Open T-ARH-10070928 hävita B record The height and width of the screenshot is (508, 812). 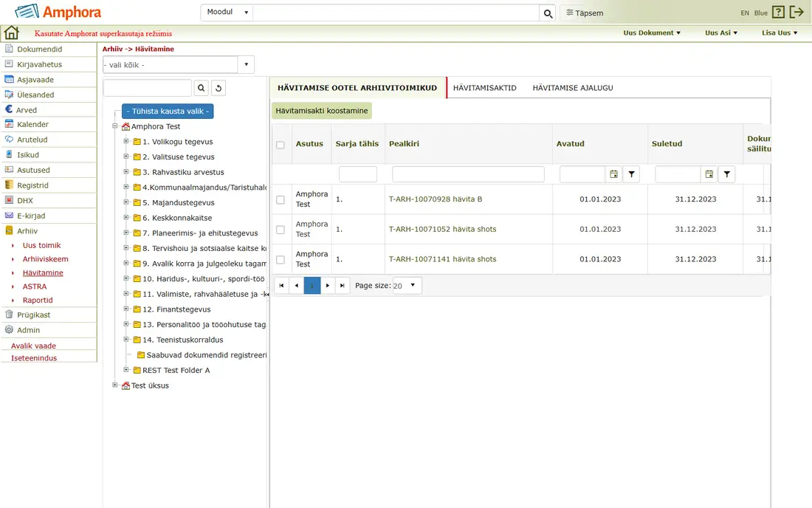point(436,199)
